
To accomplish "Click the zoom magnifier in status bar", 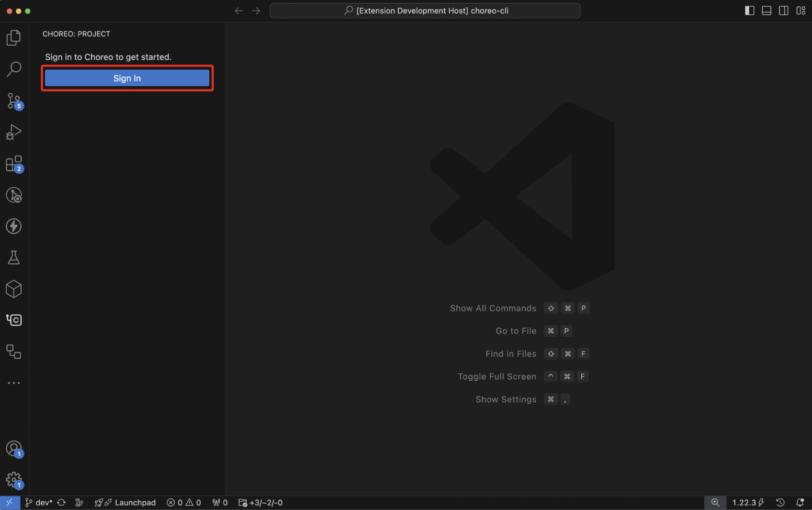I will (715, 503).
